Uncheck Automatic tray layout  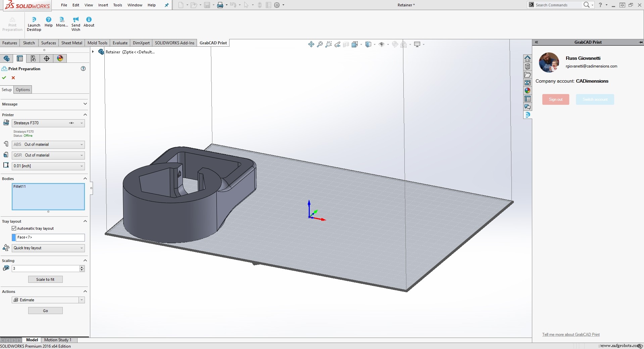[14, 228]
